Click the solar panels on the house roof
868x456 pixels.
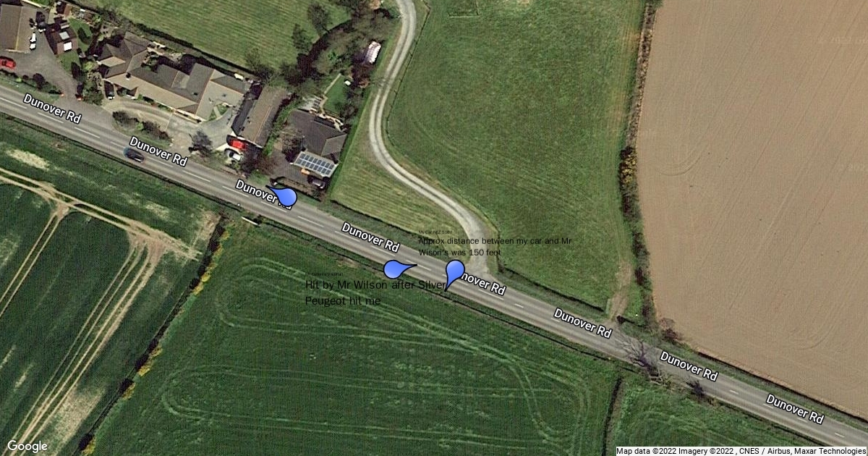316,164
